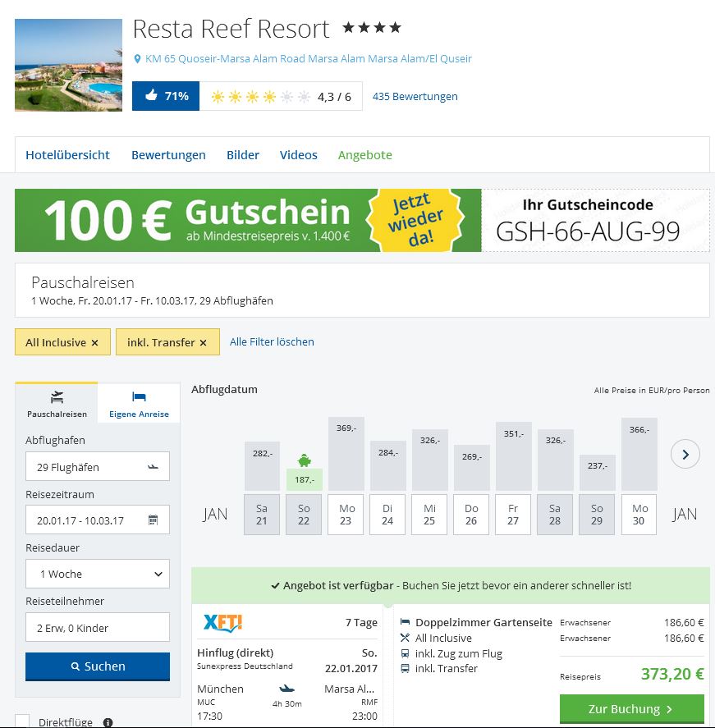Click the location pin icon by address
The height and width of the screenshot is (728, 715).
137,59
